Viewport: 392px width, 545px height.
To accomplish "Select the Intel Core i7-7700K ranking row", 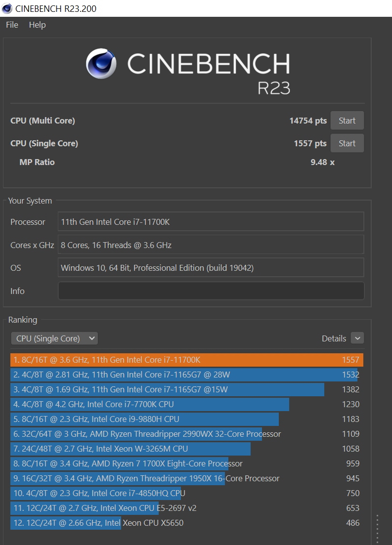I will pyautogui.click(x=186, y=404).
